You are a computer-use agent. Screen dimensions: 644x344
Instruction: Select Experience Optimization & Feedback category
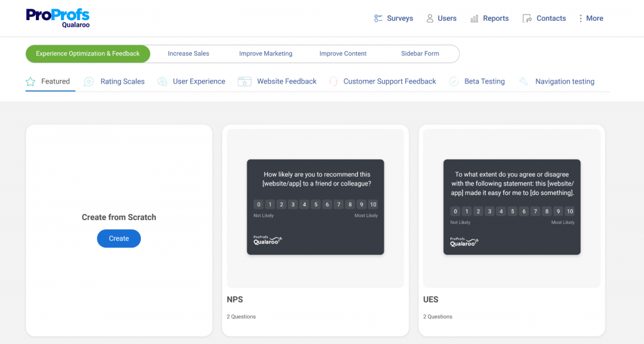point(88,54)
